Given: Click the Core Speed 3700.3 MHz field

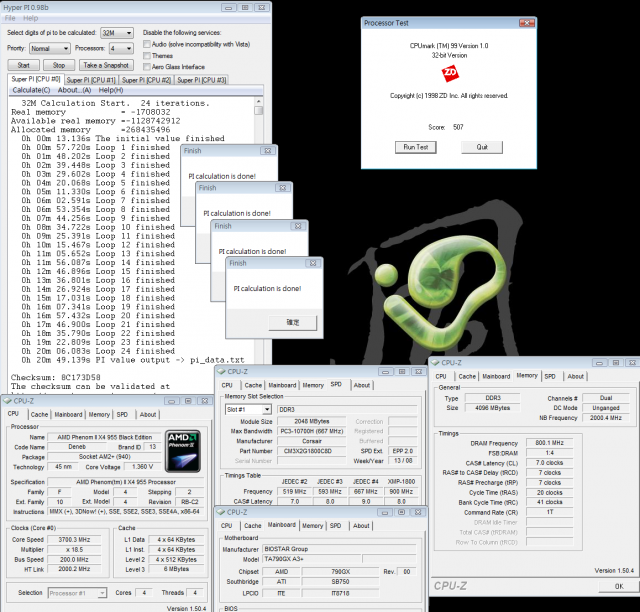Looking at the screenshot, I should point(74,539).
